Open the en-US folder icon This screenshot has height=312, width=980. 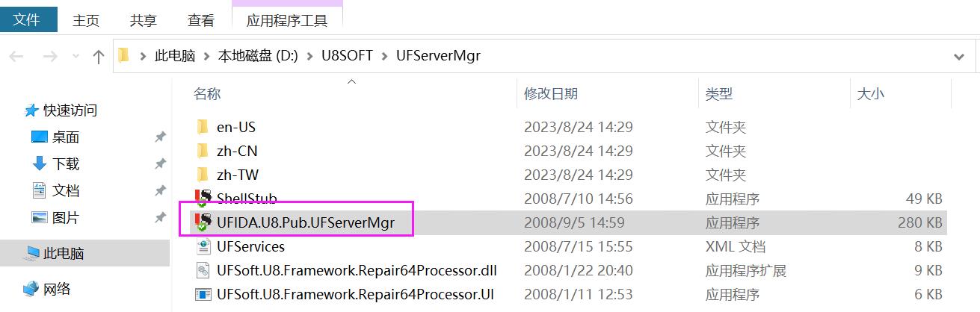(x=203, y=127)
